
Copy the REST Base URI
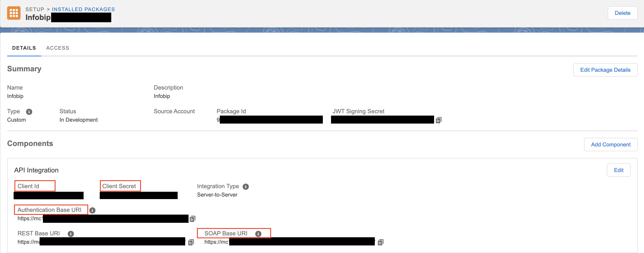coord(191,242)
